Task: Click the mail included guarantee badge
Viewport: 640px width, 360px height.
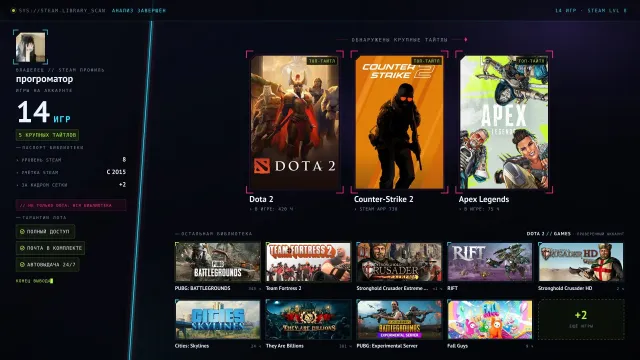Action: pos(51,248)
